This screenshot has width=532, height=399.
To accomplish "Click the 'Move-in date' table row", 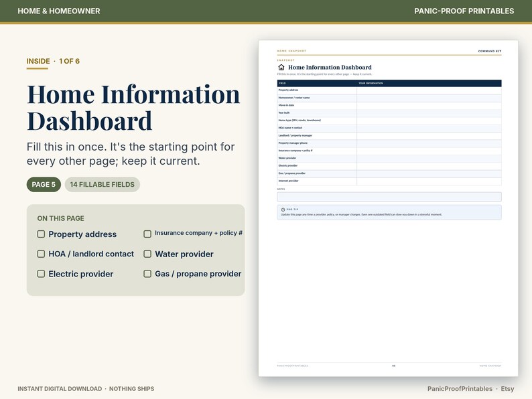I will pos(389,105).
